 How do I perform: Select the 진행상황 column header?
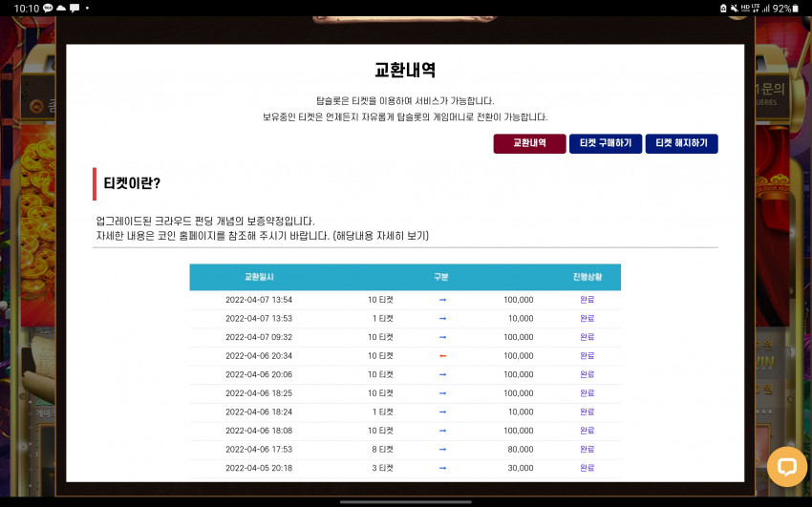click(x=588, y=277)
